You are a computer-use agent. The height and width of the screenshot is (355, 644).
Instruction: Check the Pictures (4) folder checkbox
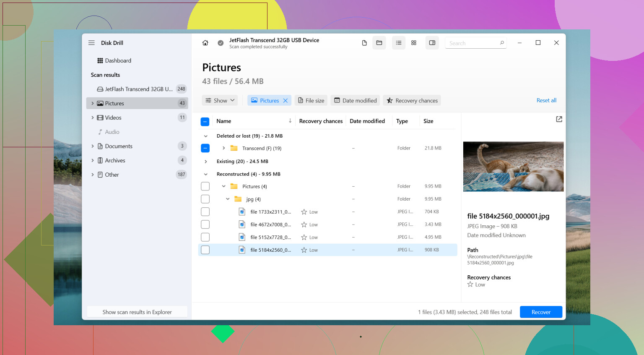pos(205,186)
